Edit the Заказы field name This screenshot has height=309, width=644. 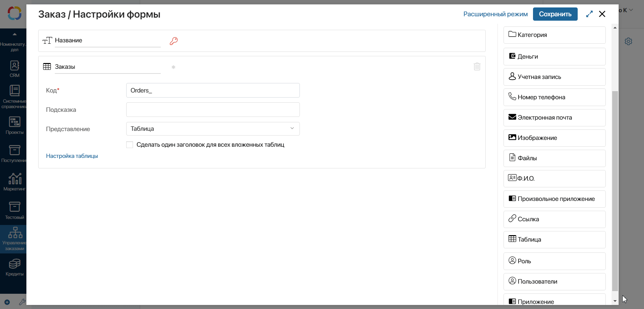coord(108,67)
